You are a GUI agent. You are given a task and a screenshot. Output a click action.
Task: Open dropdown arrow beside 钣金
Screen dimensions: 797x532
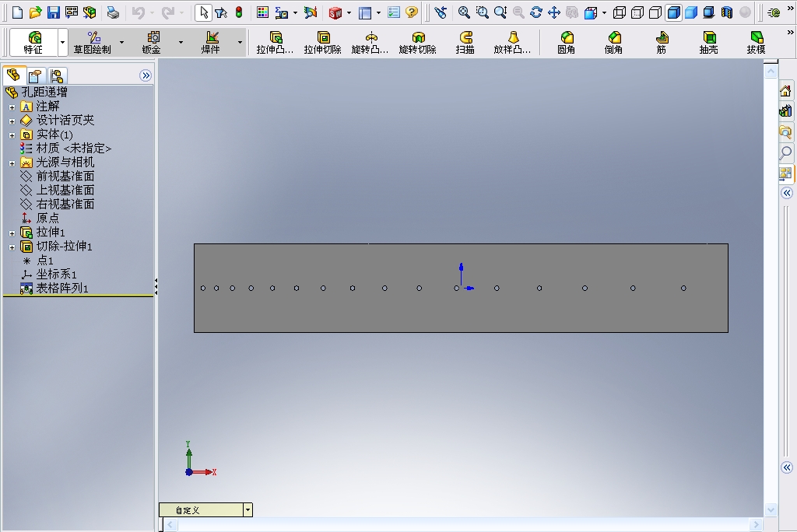(x=181, y=42)
